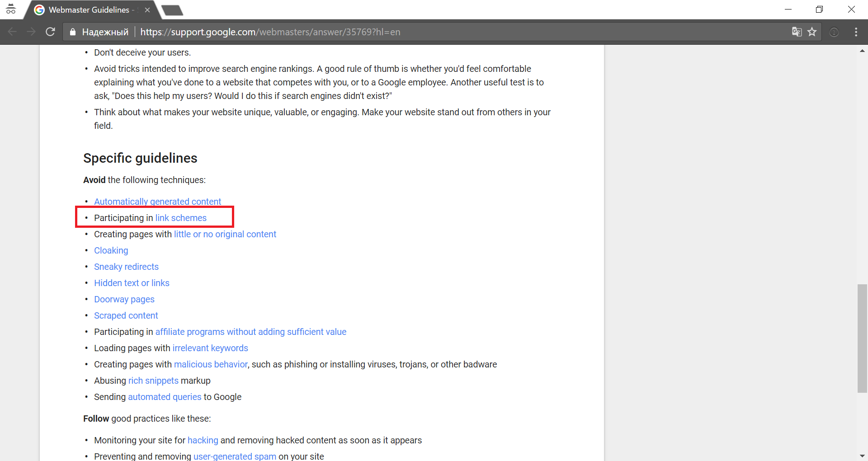
Task: Click the vertical scrollbar thumb
Action: (862, 339)
